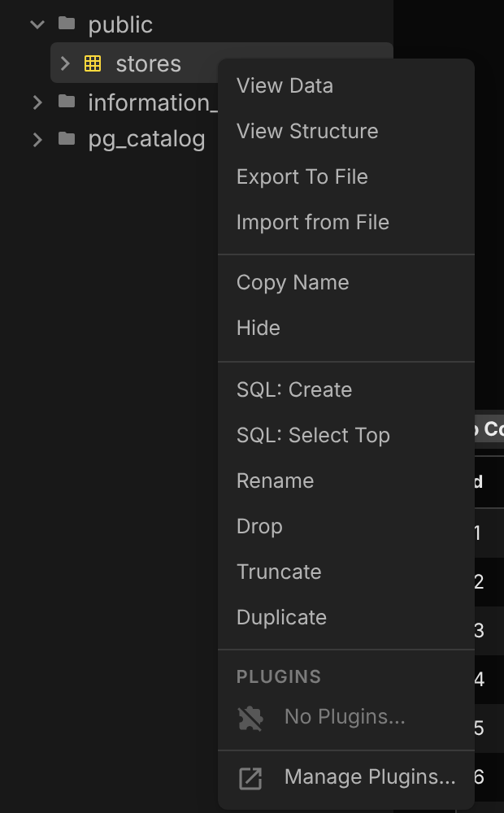Expand the information_schema folder chevron

[x=37, y=102]
